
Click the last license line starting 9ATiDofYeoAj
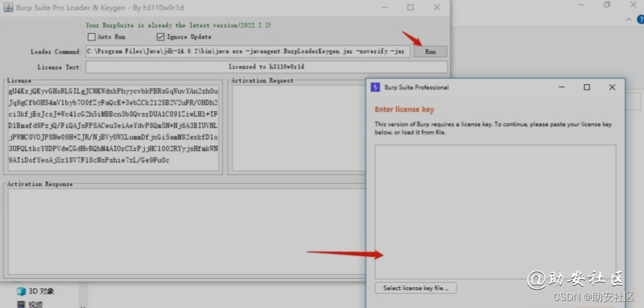pyautogui.click(x=89, y=160)
